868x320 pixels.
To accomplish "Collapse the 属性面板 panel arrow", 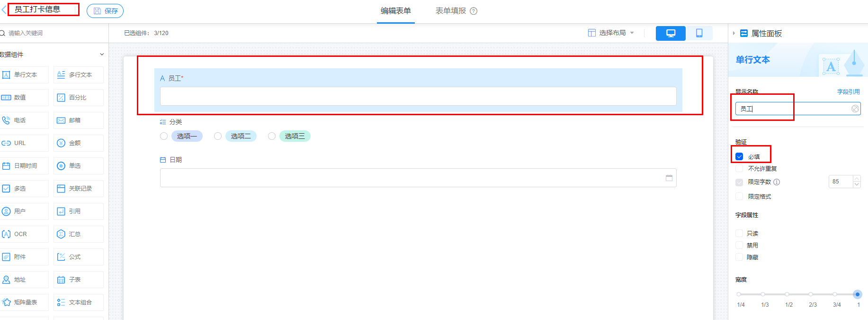I will 734,33.
